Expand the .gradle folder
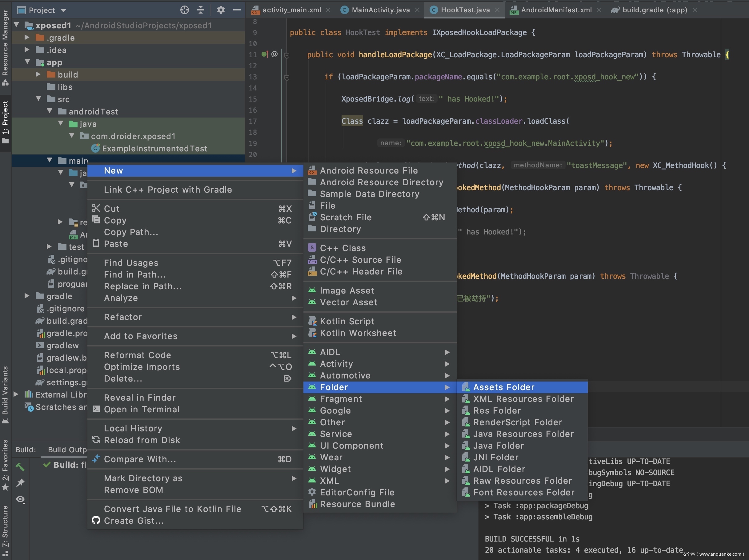The height and width of the screenshot is (560, 749). (x=27, y=37)
